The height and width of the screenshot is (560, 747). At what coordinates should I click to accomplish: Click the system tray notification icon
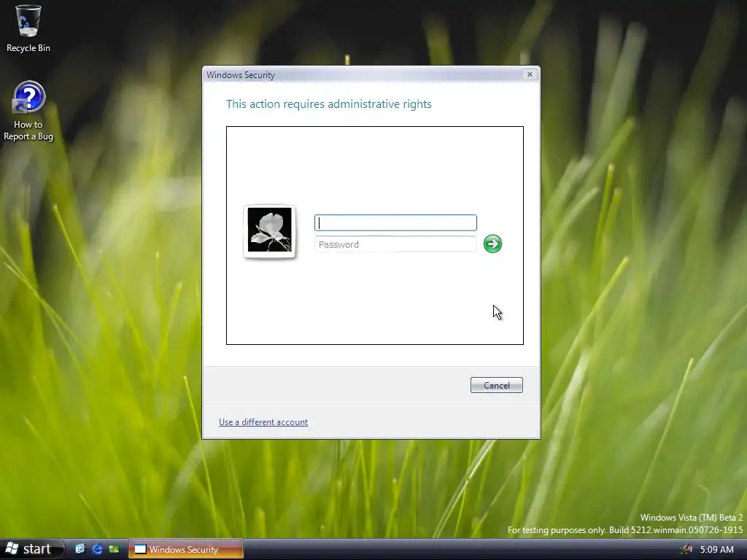click(x=686, y=550)
